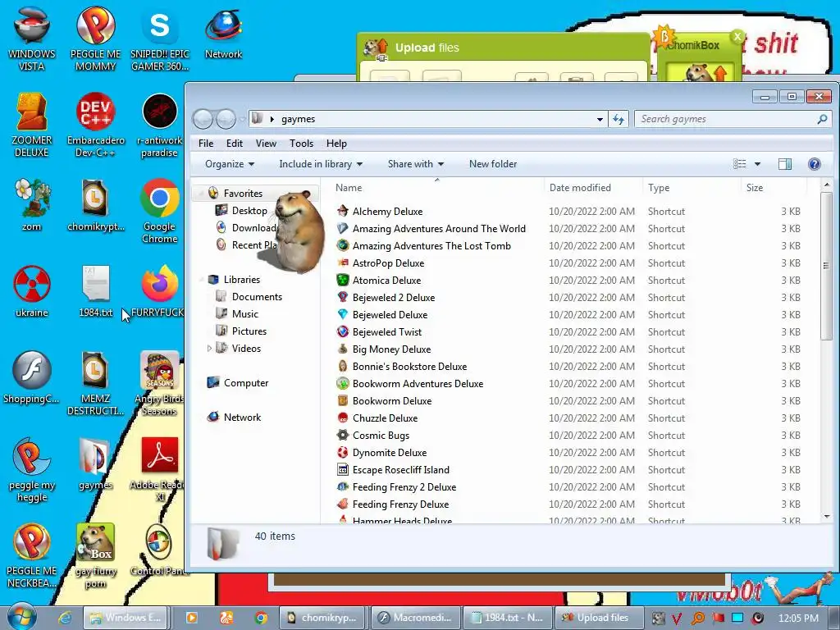
Task: Click the Network desktop globe icon
Action: 223,32
